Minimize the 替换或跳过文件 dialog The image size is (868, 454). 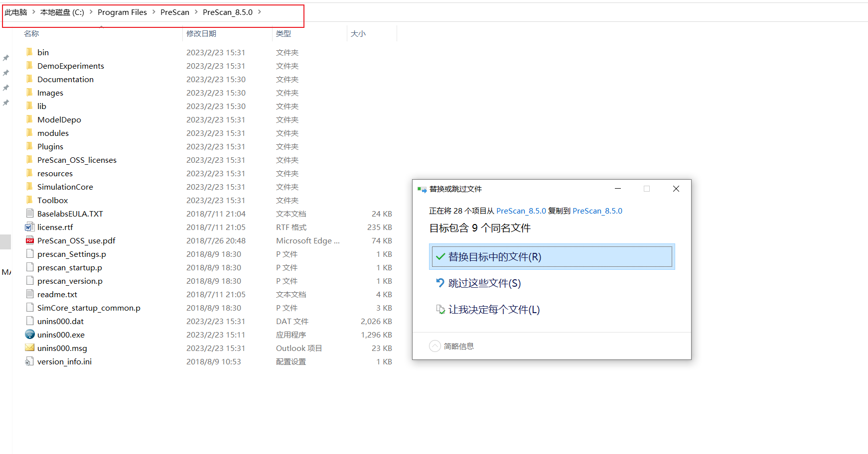click(618, 189)
